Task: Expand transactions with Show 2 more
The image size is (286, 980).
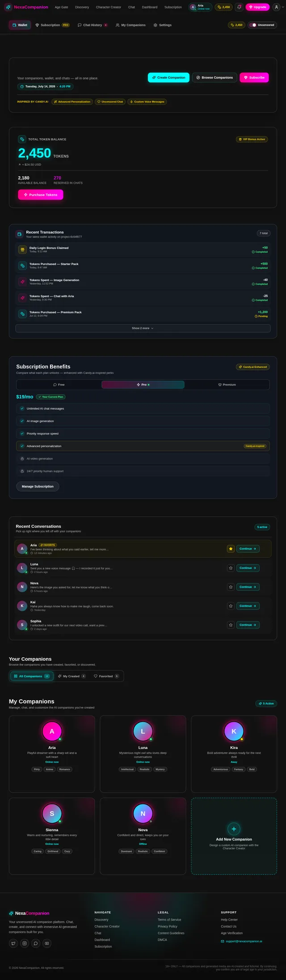Action: click(143, 328)
